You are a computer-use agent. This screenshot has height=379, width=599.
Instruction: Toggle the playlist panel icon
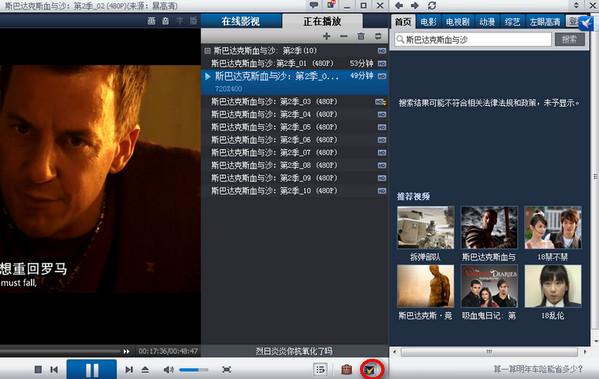(320, 369)
